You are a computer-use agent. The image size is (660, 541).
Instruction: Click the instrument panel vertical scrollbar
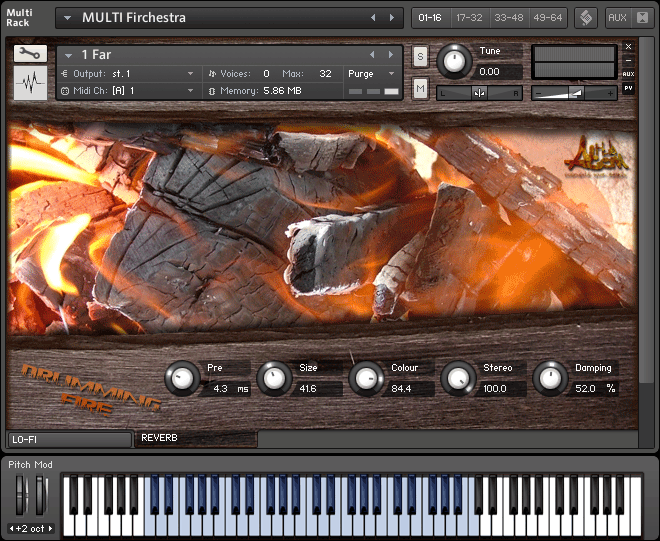coord(644,211)
